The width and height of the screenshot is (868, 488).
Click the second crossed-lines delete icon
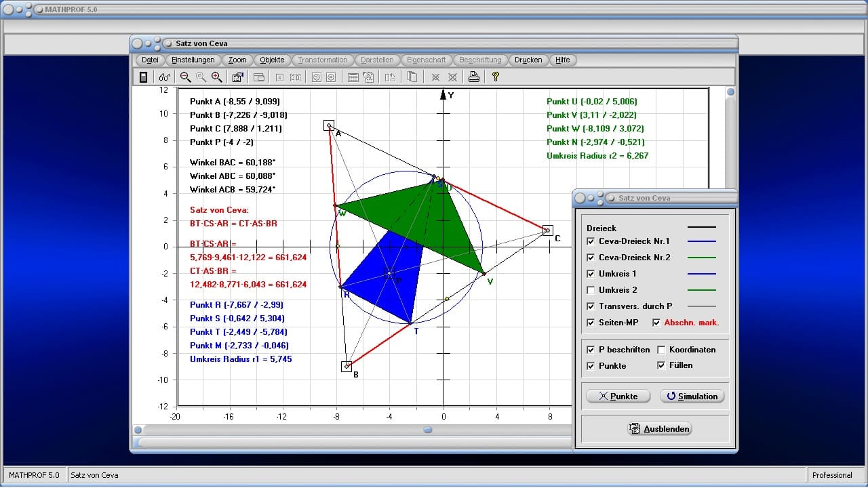[x=452, y=77]
